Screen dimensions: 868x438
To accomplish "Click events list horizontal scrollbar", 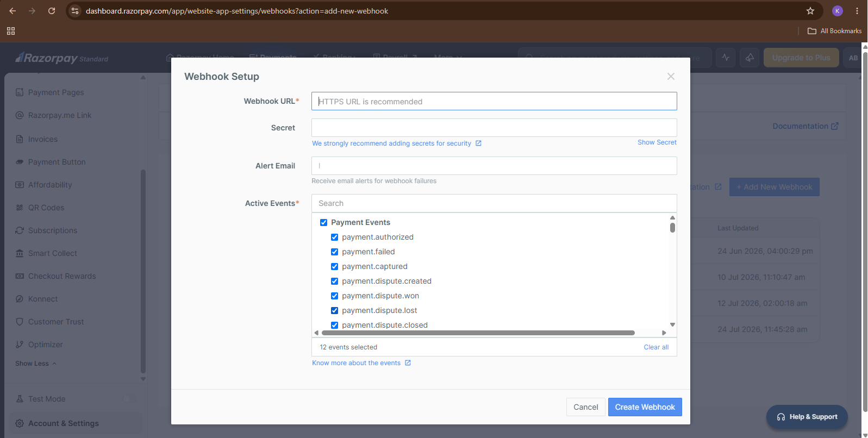I will (x=478, y=333).
